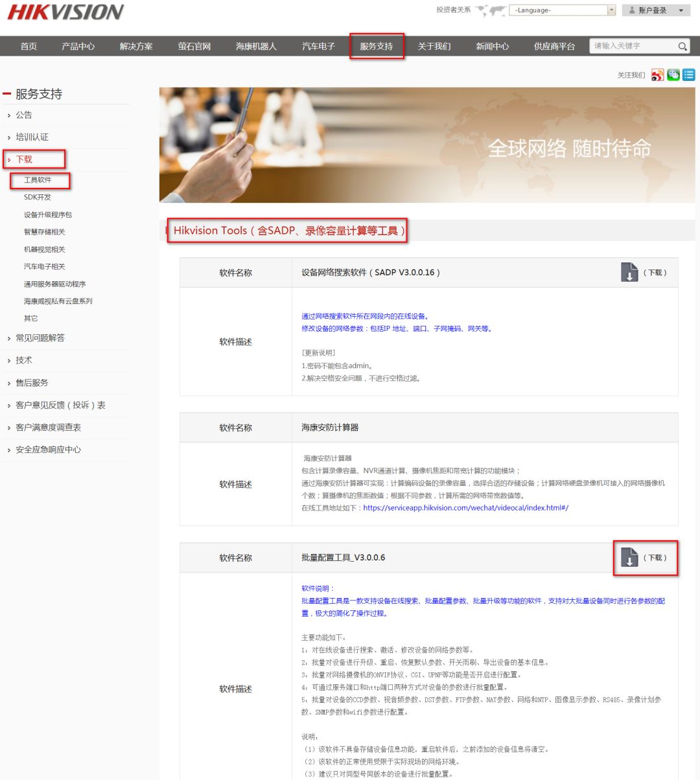Click the blue list icon beside WeChat
This screenshot has height=780, width=700.
tap(688, 75)
